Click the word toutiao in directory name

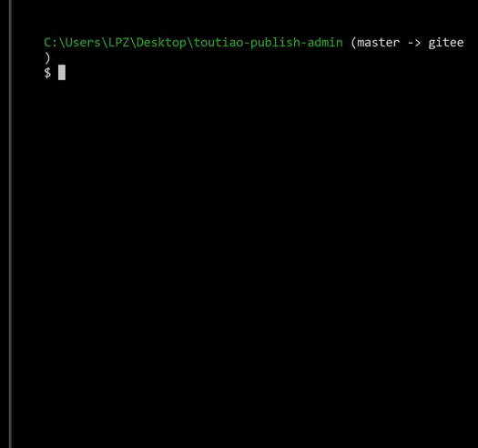coord(219,43)
